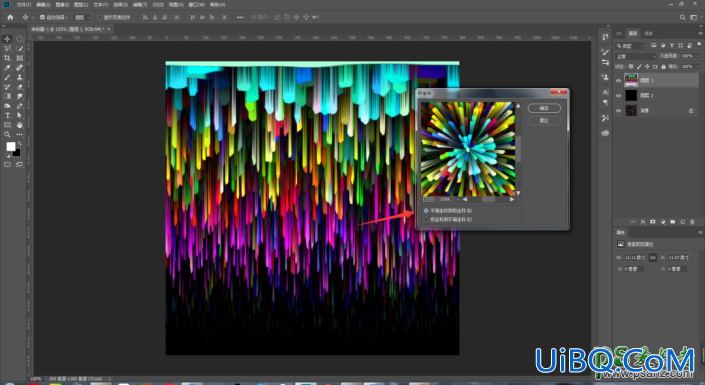Hide the background layer via eye icon

coord(618,110)
